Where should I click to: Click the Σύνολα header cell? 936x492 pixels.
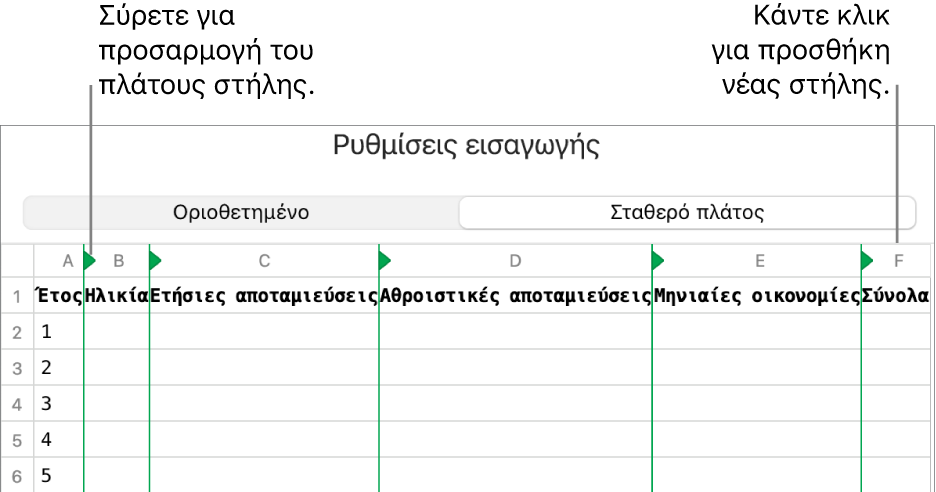[895, 295]
